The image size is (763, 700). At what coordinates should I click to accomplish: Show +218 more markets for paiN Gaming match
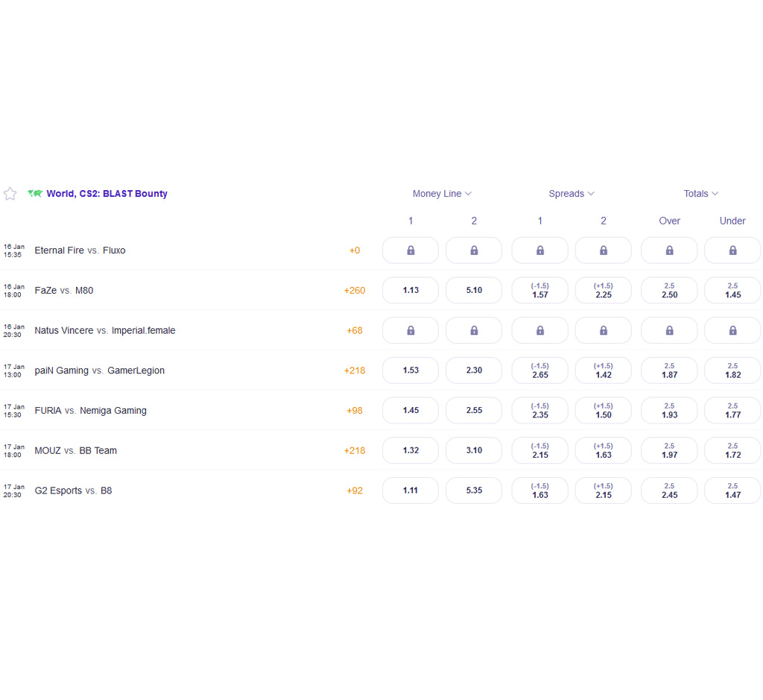[354, 371]
